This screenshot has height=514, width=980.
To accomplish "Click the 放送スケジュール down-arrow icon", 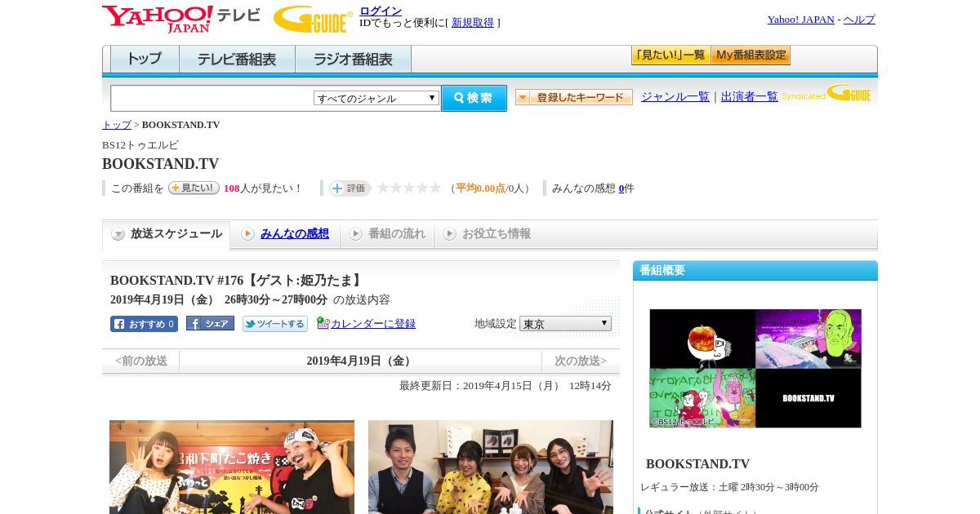I will 118,234.
